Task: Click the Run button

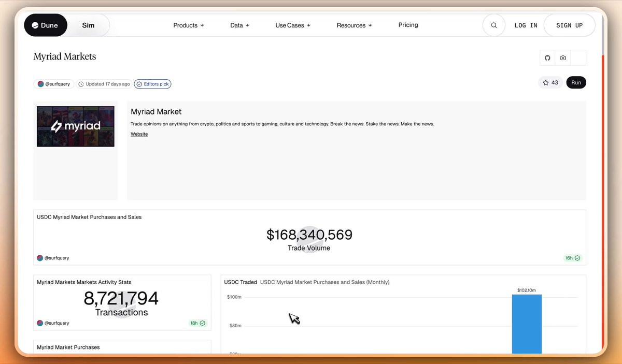Action: [x=576, y=82]
